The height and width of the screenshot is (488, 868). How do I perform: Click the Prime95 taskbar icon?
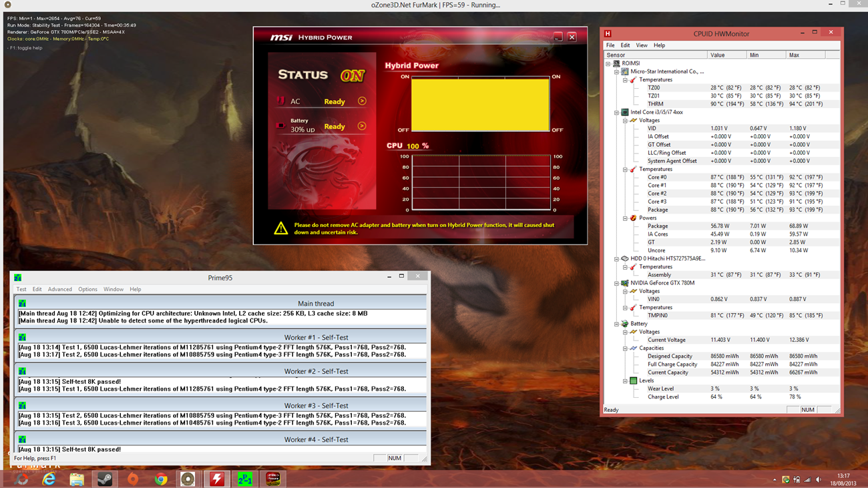click(245, 479)
